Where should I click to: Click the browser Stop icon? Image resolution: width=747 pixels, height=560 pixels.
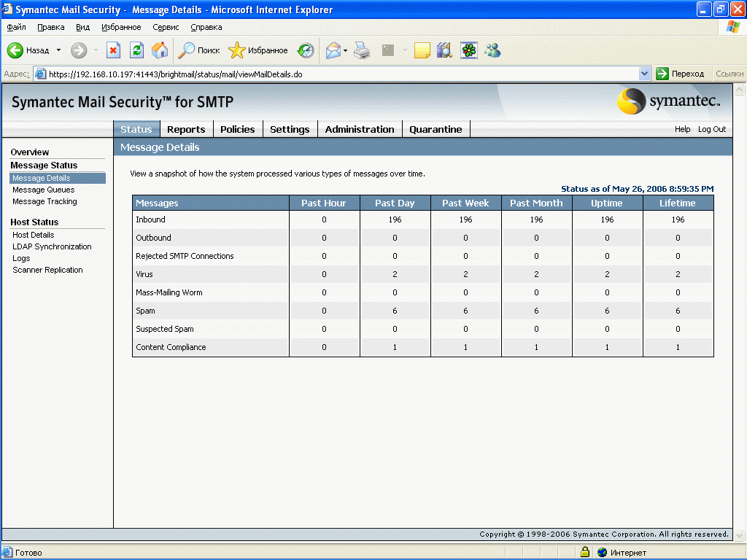113,50
